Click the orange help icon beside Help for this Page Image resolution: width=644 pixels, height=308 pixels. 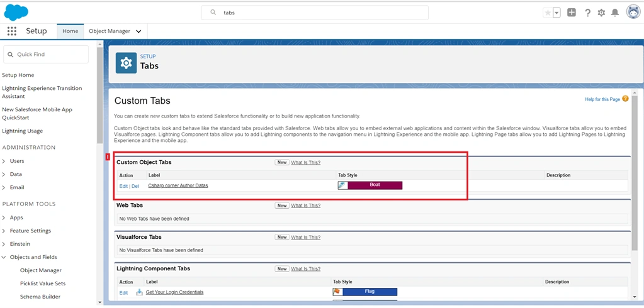[625, 99]
